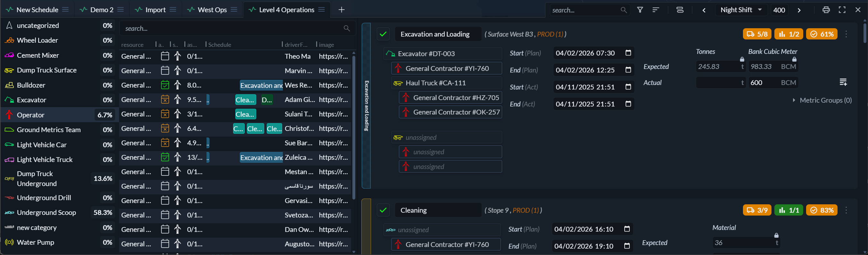Click the cancelled calendar icon for Adam Gi
Viewport: 868px width, 255px height.
tap(165, 99)
